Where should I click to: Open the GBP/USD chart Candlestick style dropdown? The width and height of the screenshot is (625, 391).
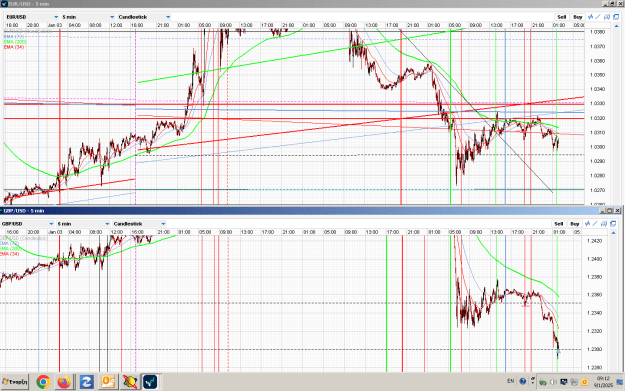139,224
